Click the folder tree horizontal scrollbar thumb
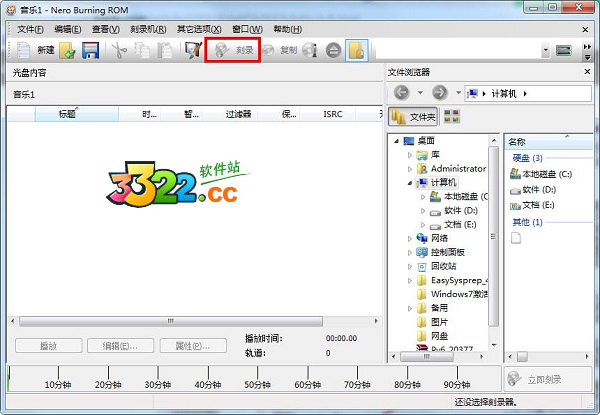 point(427,357)
